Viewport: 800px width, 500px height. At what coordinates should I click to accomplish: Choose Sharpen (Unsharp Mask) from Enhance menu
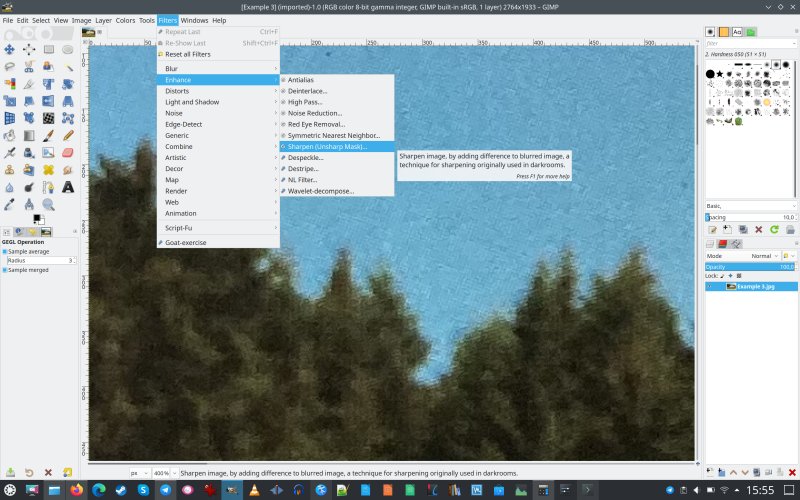[x=337, y=146]
